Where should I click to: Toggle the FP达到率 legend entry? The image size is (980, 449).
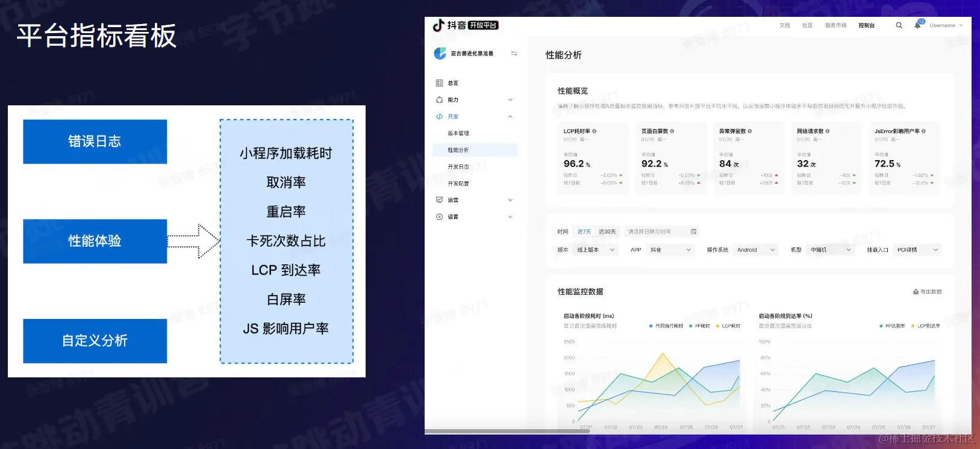click(892, 326)
